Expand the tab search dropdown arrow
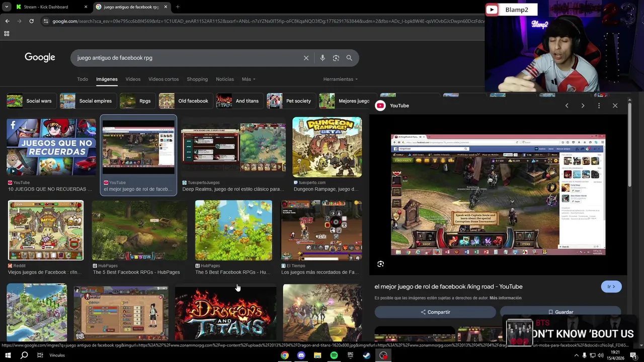Viewport: 644px width, 362px height. point(7,7)
